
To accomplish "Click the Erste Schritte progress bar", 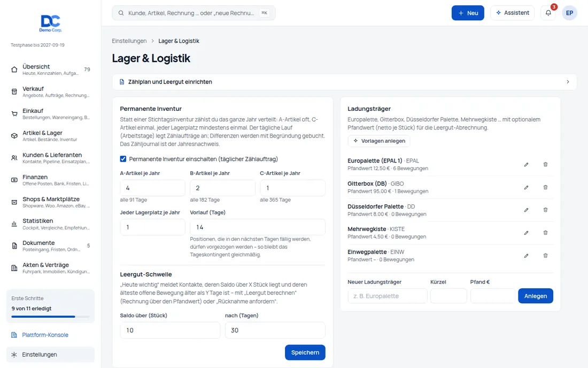I will (x=50, y=317).
